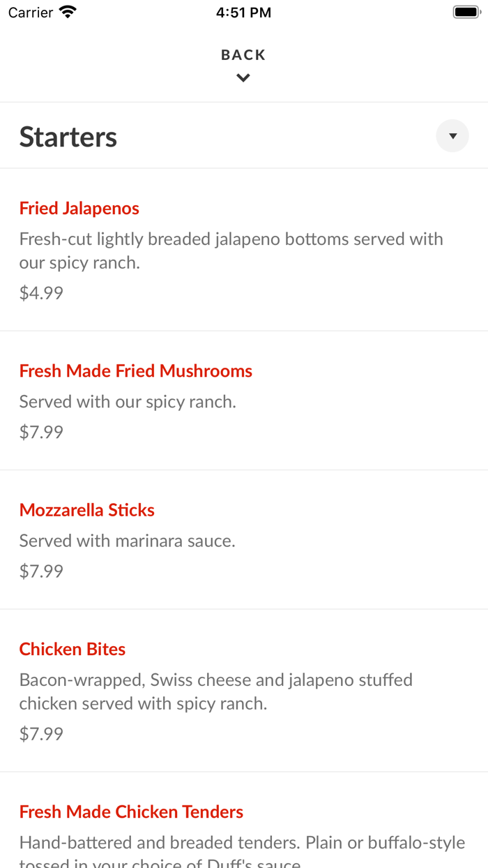Expand the BACK navigation chevron
Viewport: 488px width, 868px height.
point(243,77)
